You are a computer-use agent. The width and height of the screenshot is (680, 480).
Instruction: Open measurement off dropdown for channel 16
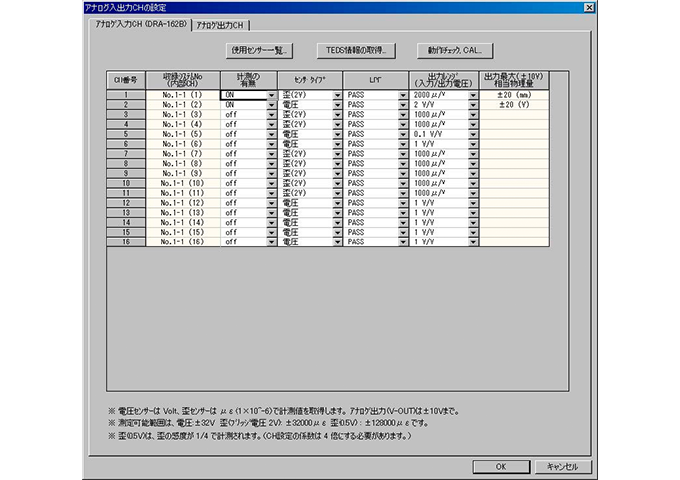271,242
